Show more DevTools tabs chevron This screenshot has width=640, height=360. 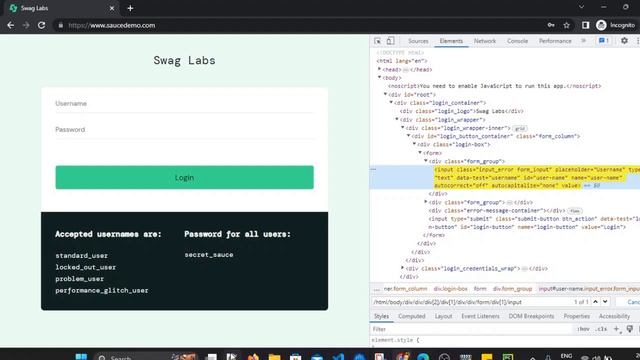(583, 41)
